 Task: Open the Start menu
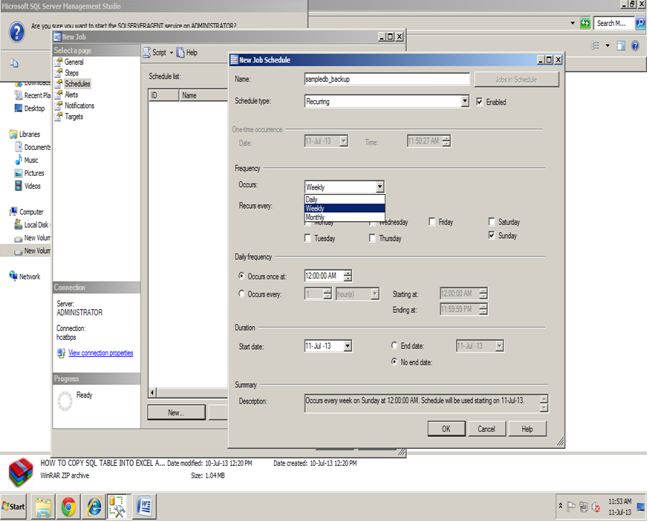(13, 506)
